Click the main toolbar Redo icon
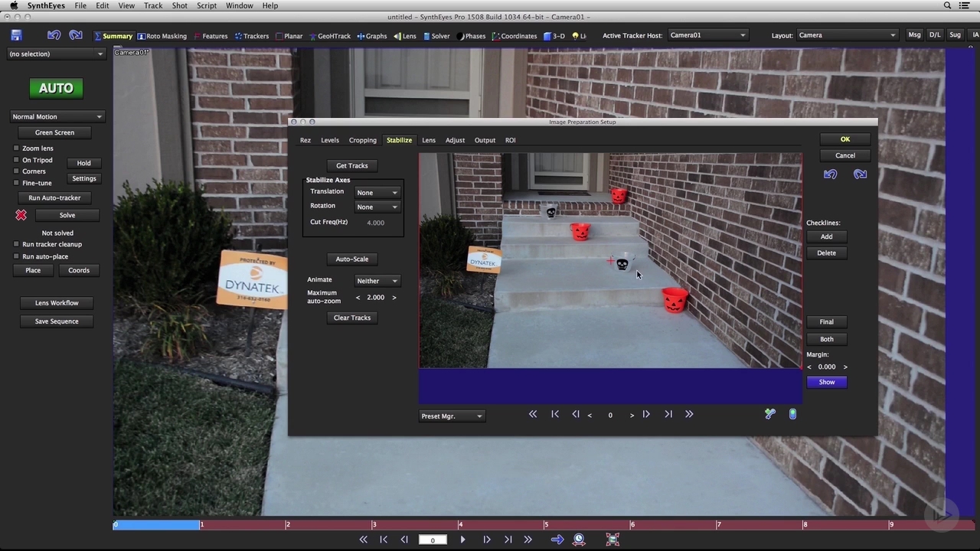Image resolution: width=980 pixels, height=551 pixels. click(x=76, y=35)
